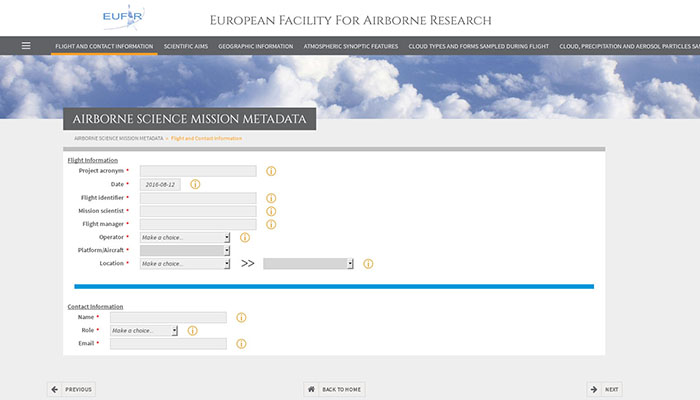
Task: Click the Next button
Action: (x=606, y=389)
